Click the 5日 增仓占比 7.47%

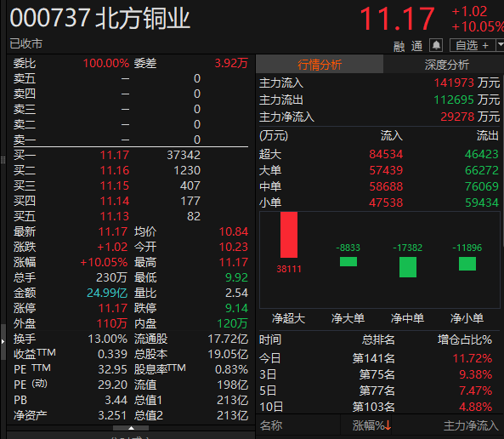pyautogui.click(x=476, y=391)
